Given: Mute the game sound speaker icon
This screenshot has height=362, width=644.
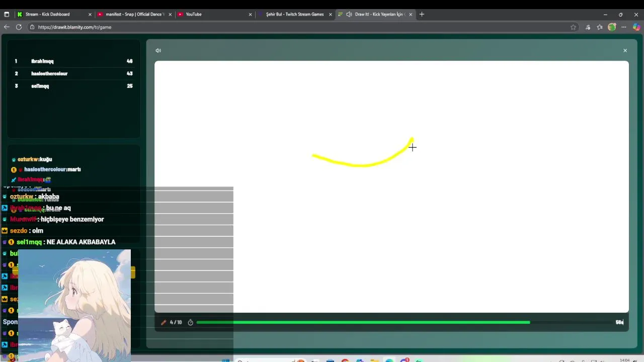Looking at the screenshot, I should click(x=158, y=50).
